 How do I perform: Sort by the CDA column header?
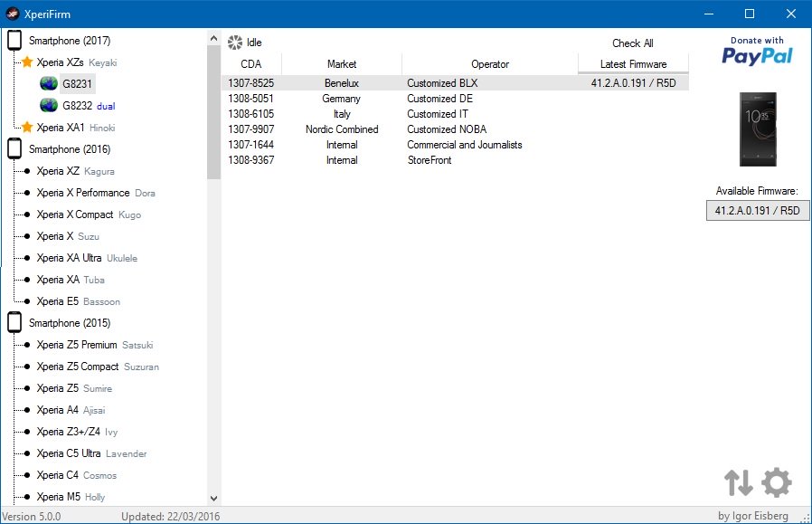coord(251,63)
